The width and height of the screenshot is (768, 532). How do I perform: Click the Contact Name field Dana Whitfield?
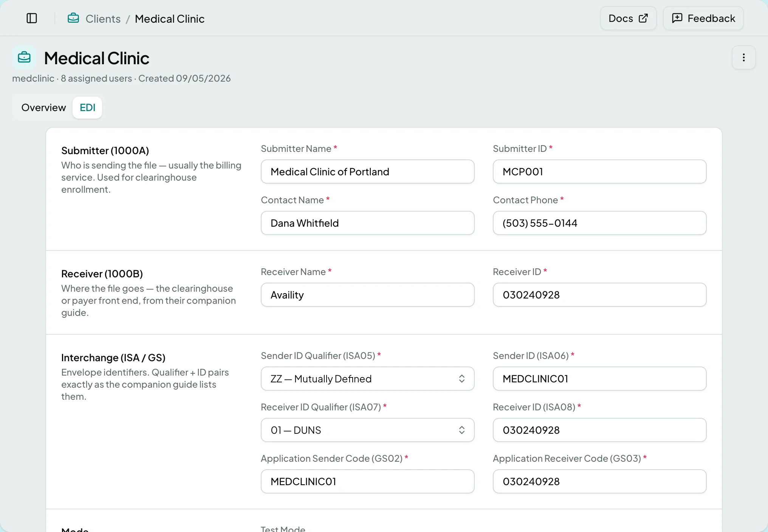(x=367, y=223)
